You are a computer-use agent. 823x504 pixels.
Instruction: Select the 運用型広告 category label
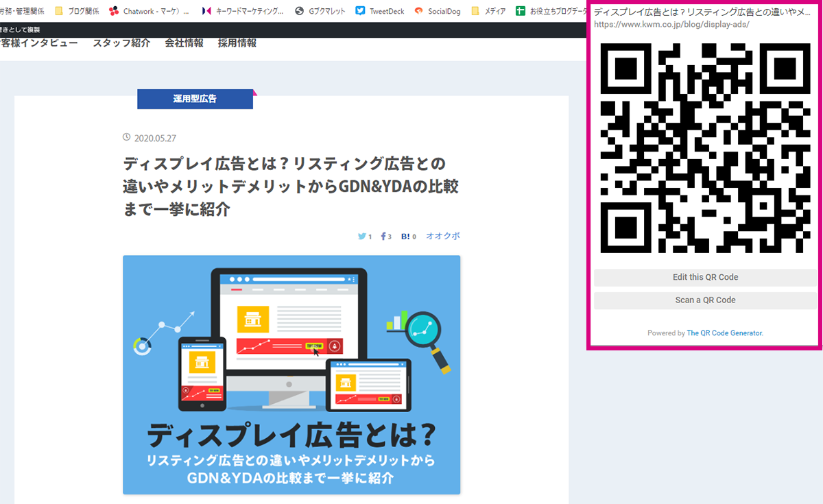(195, 99)
